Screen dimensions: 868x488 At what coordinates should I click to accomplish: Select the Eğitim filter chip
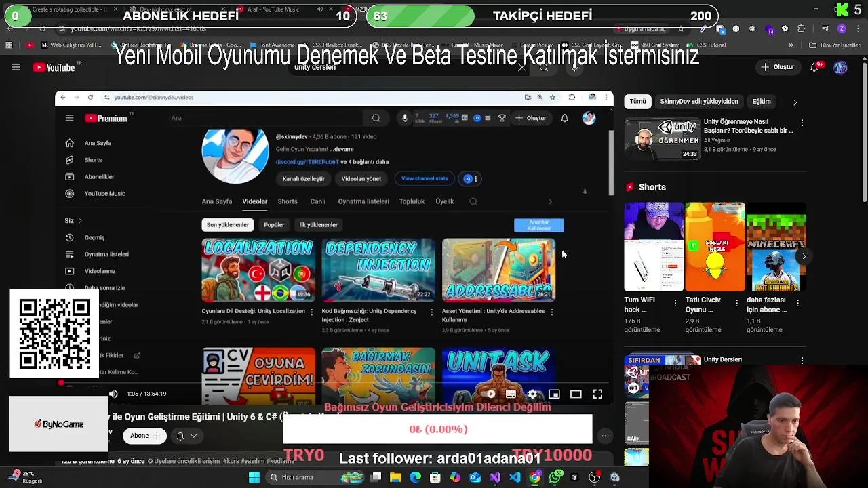762,102
